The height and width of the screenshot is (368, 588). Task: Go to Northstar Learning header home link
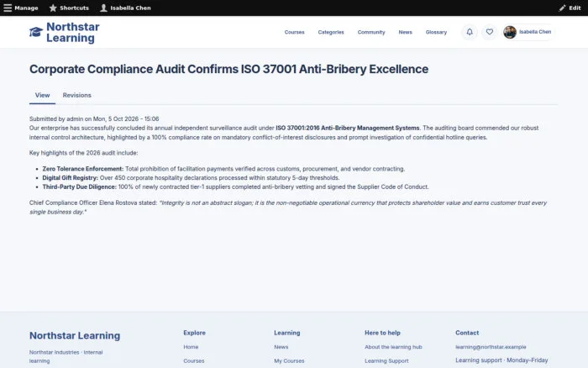pyautogui.click(x=73, y=32)
